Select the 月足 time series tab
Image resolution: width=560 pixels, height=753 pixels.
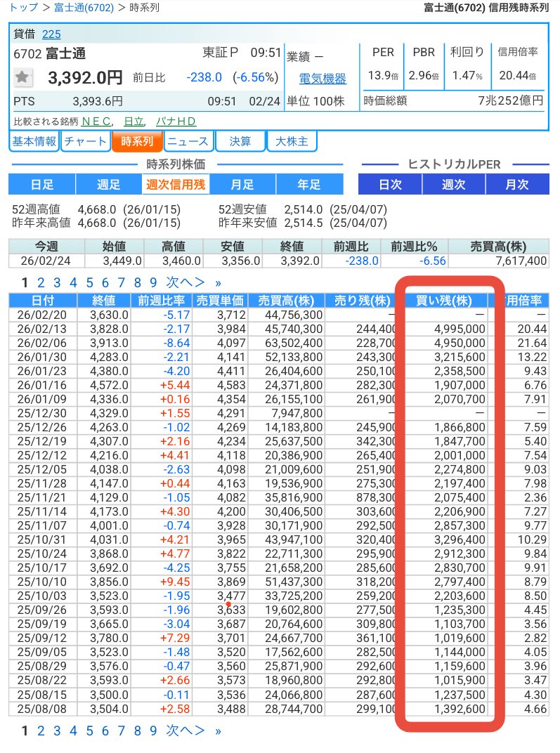tap(242, 185)
